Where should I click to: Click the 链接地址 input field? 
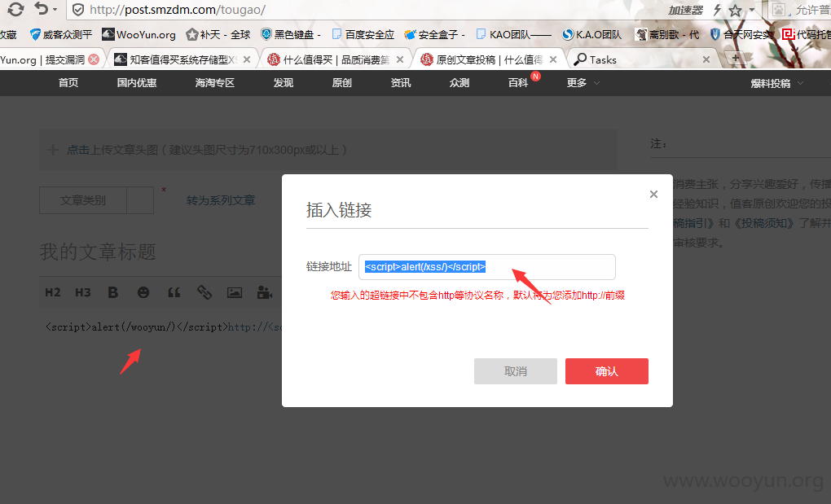coord(487,267)
